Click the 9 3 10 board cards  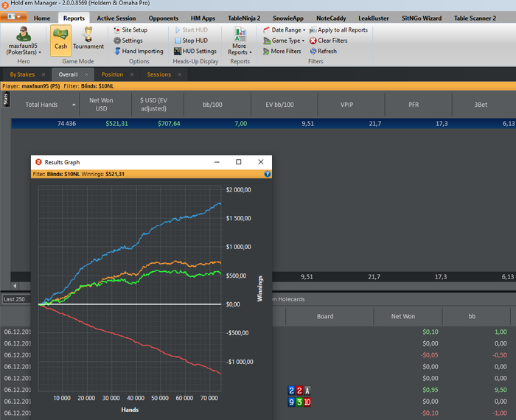(x=299, y=402)
